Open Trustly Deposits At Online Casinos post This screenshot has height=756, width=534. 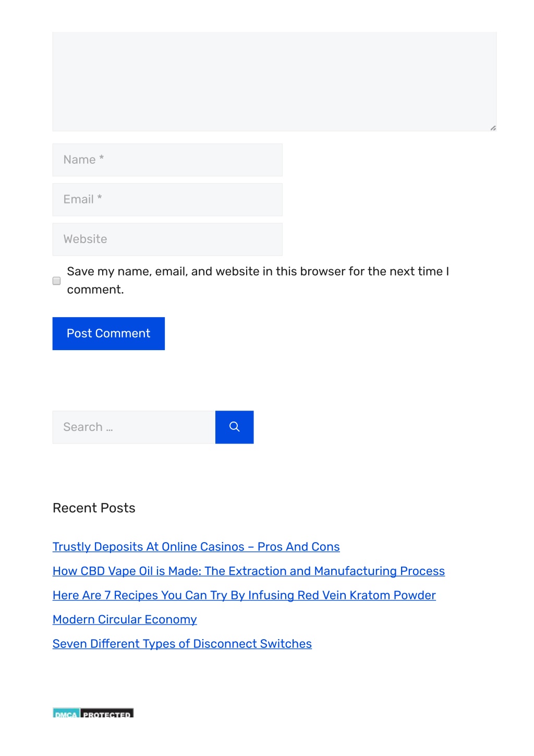click(x=196, y=547)
